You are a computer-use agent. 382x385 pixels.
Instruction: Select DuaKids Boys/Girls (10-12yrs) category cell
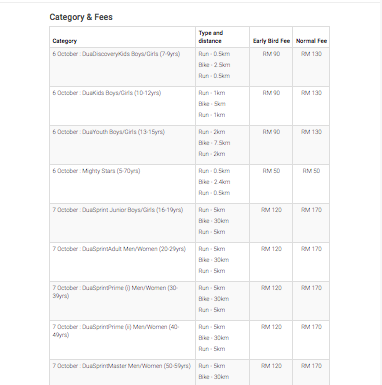122,106
